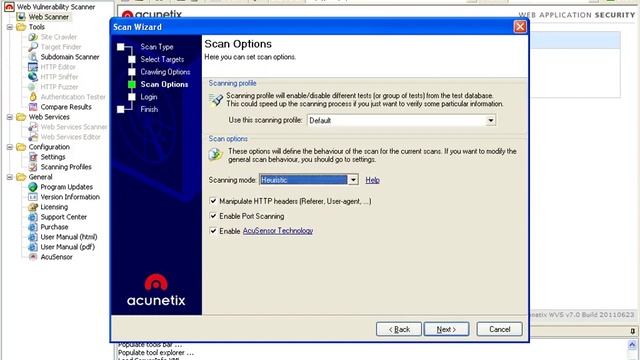The width and height of the screenshot is (640, 360).
Task: Select the Web Services folder label
Action: click(x=49, y=117)
